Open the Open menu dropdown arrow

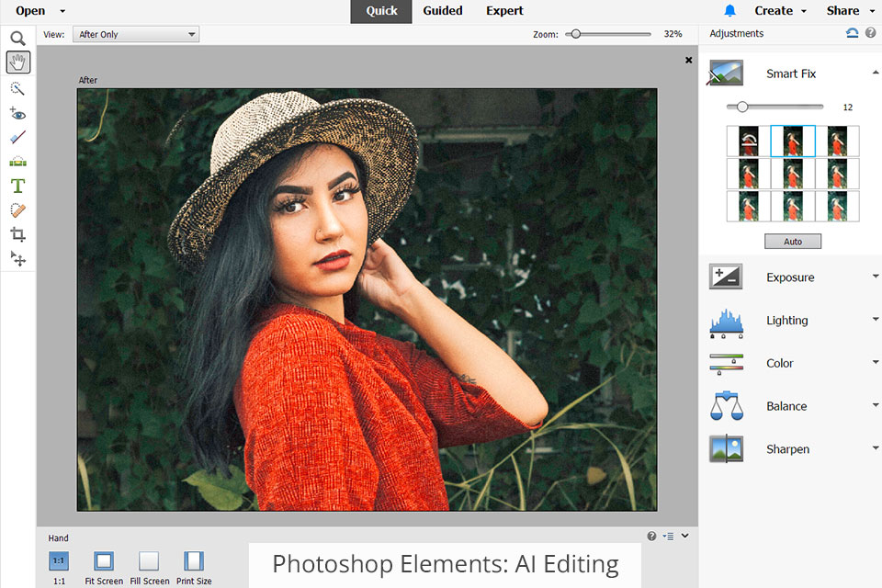click(x=62, y=11)
